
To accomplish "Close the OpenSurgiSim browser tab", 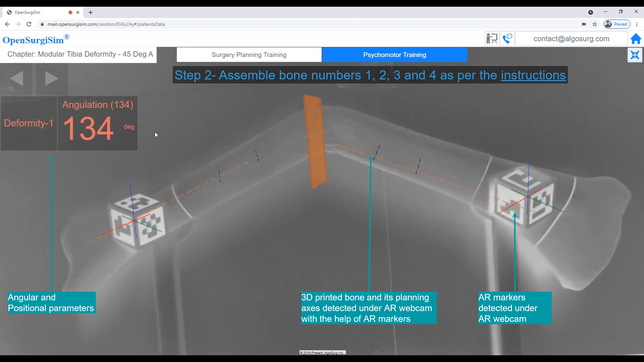I will pos(78,12).
